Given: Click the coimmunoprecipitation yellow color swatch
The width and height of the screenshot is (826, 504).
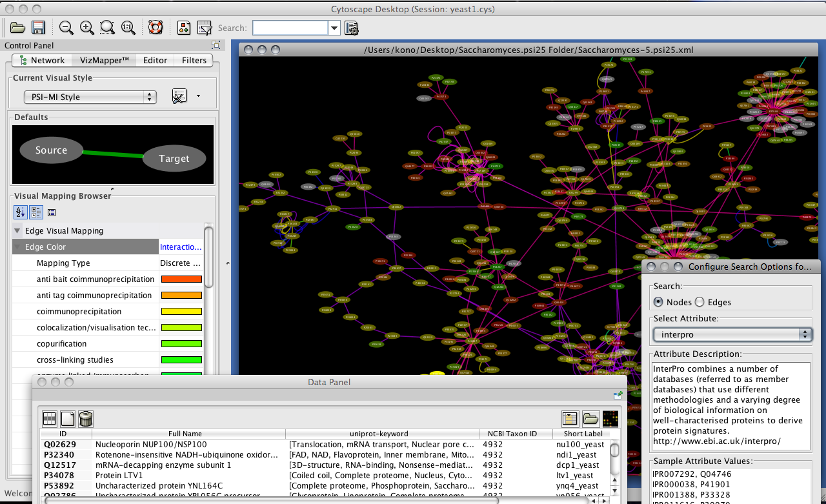Looking at the screenshot, I should pyautogui.click(x=181, y=312).
